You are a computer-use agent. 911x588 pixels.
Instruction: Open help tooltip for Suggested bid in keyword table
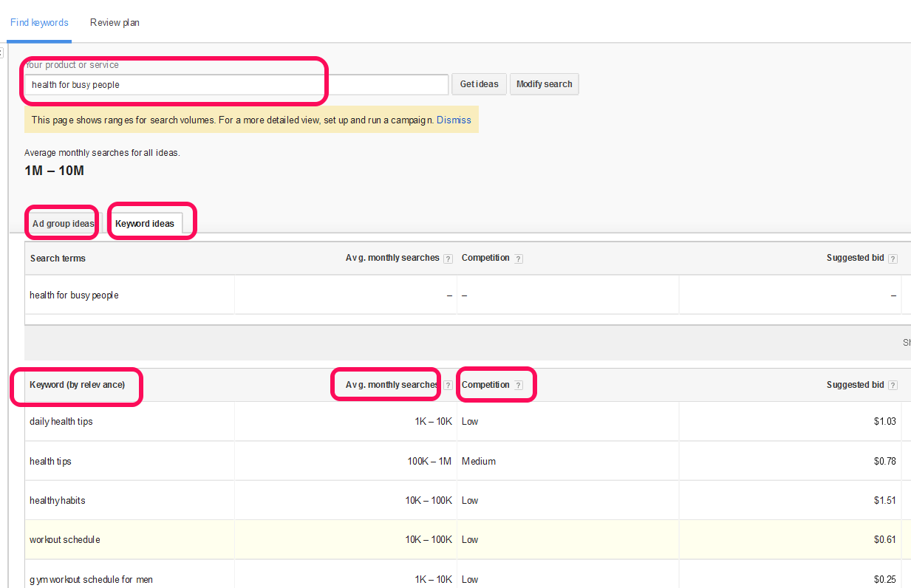[893, 385]
